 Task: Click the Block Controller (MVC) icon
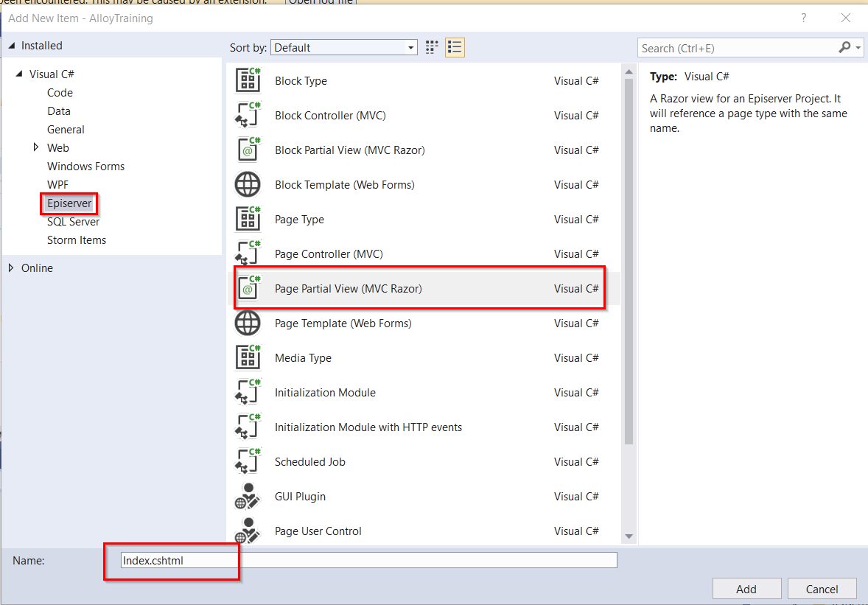[248, 116]
